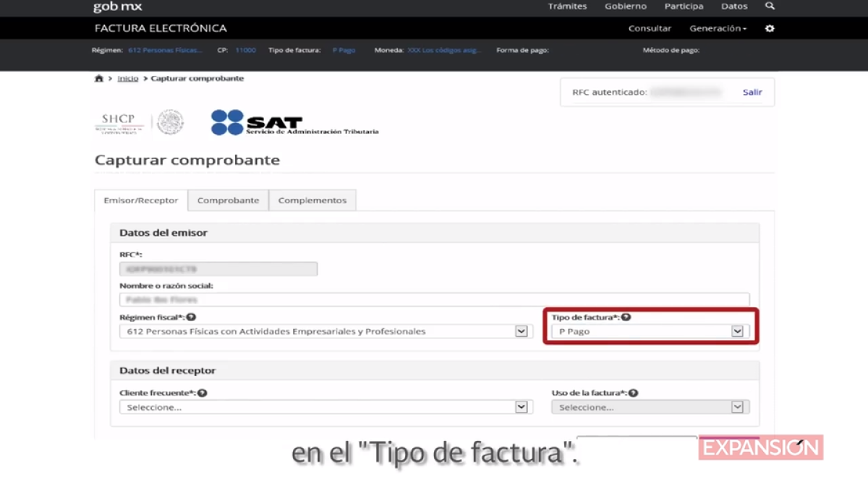Click the Nombre o razón social field
Image resolution: width=868 pixels, height=488 pixels.
click(x=434, y=299)
